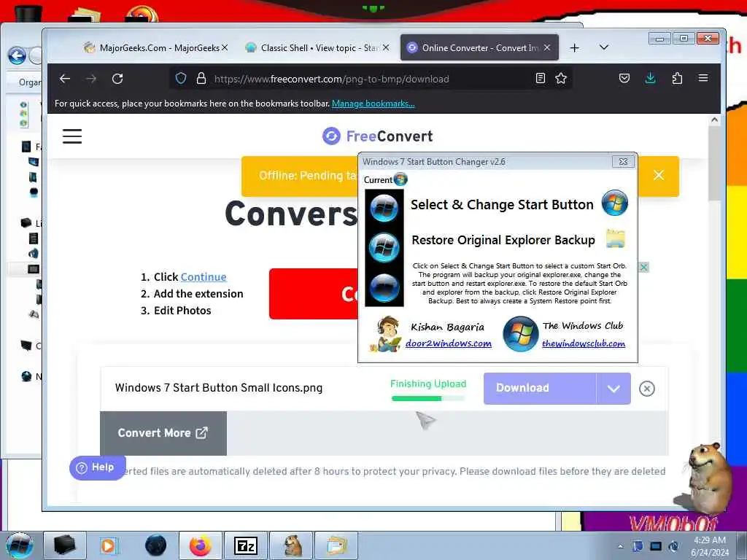The width and height of the screenshot is (747, 560).
Task: Open the hamster app taskbar icon
Action: coord(292,545)
